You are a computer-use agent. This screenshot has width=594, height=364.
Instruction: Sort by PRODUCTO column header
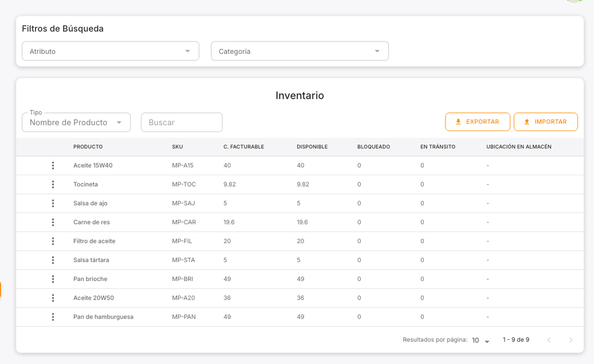click(88, 147)
